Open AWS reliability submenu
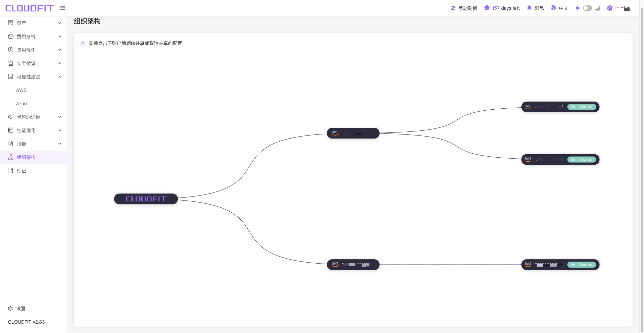The image size is (644, 333). coord(21,90)
